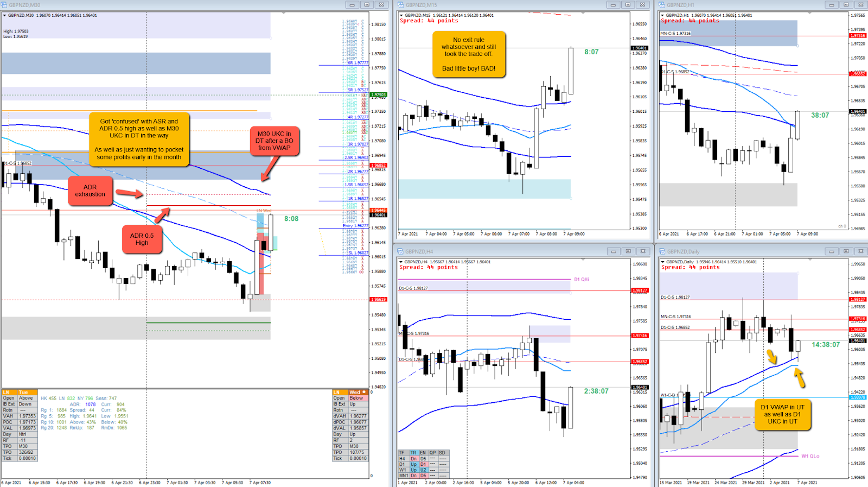Click the D1 'D1' EN cell in H4 table

pyautogui.click(x=423, y=465)
